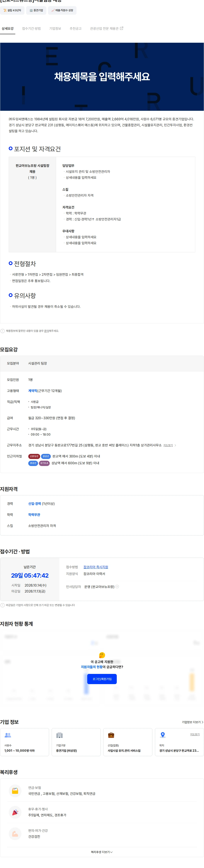204x868 pixels.
Task: Click the 사업시설 유지.관리 서비스업 text
Action: point(124,751)
